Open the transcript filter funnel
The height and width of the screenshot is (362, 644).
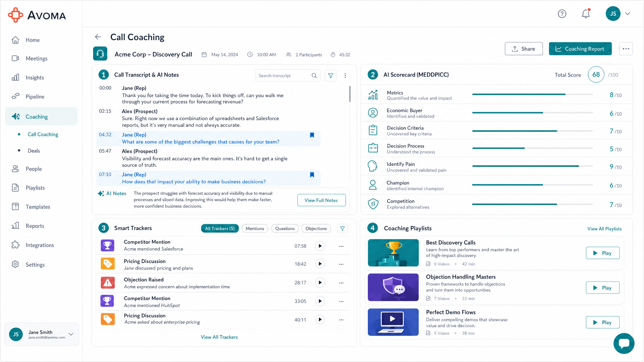pyautogui.click(x=331, y=75)
